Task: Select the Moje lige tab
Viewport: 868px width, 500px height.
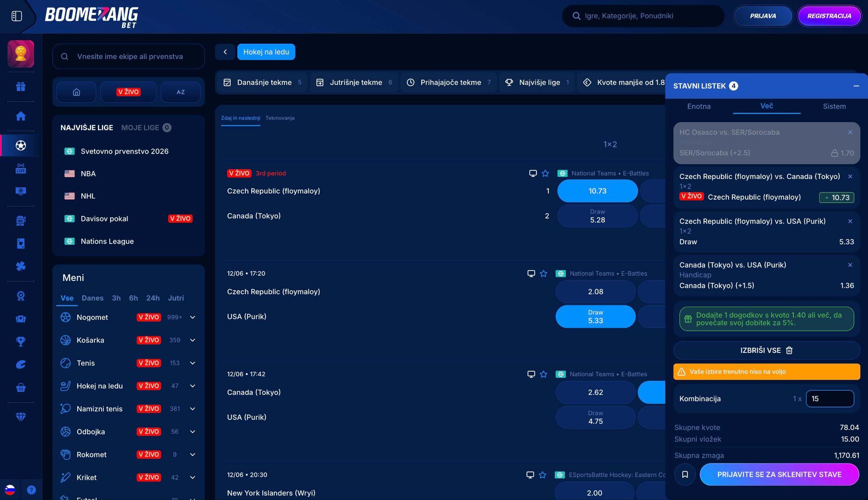Action: (x=146, y=128)
